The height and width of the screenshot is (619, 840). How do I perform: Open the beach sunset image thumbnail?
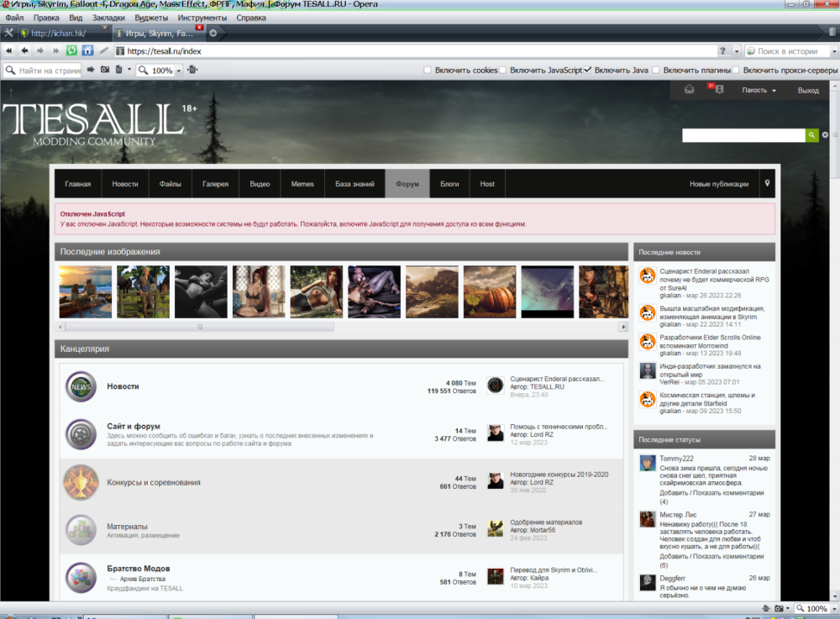click(x=86, y=291)
